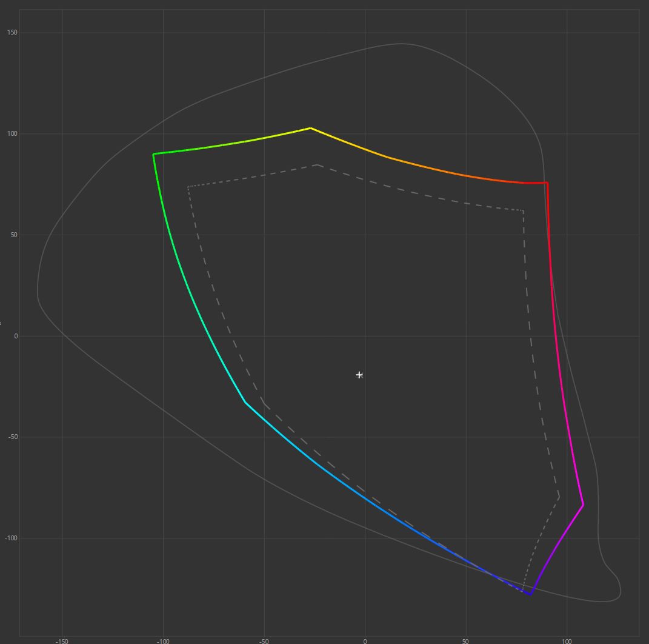Screen dimensions: 649x644
Task: Click the -100 label on the vertical axis
Action: pos(10,538)
